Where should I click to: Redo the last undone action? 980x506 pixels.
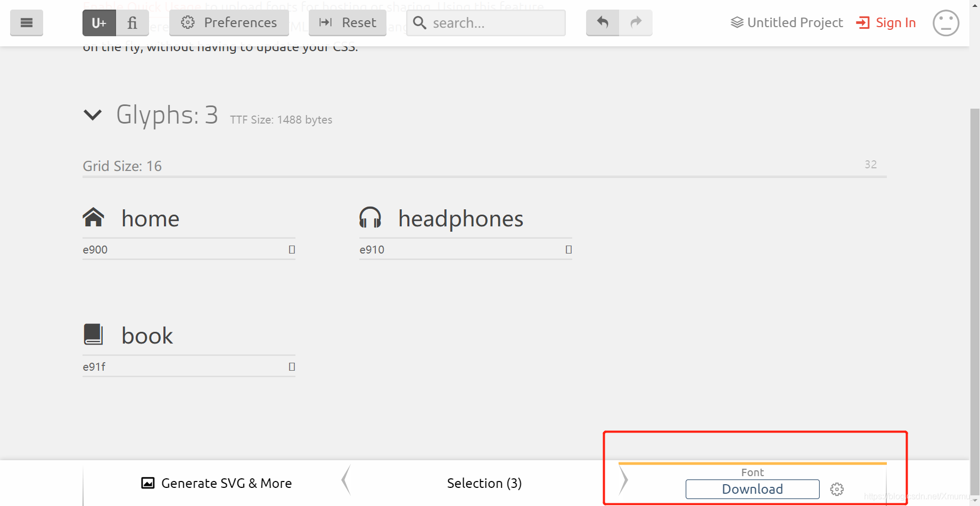click(636, 23)
